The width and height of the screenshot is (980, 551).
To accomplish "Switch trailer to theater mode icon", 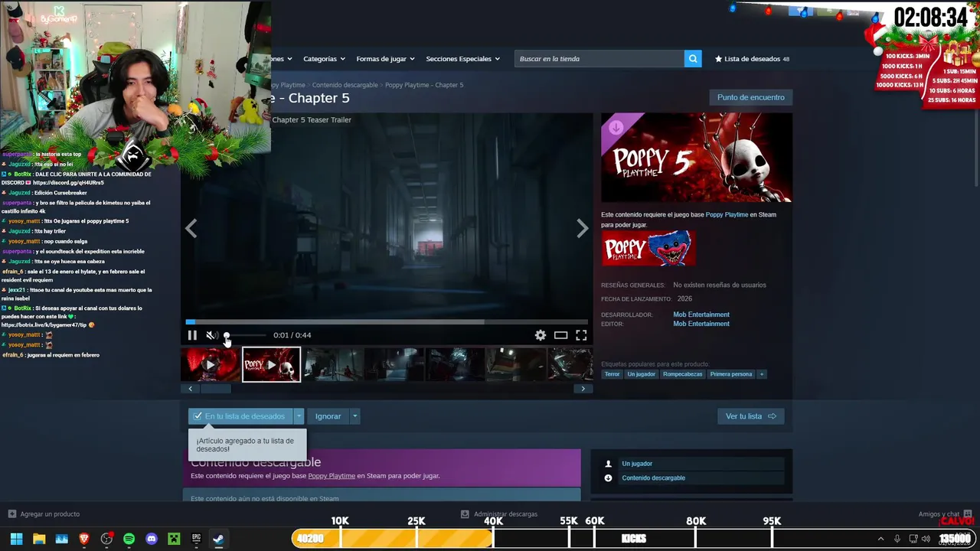I will pyautogui.click(x=561, y=335).
